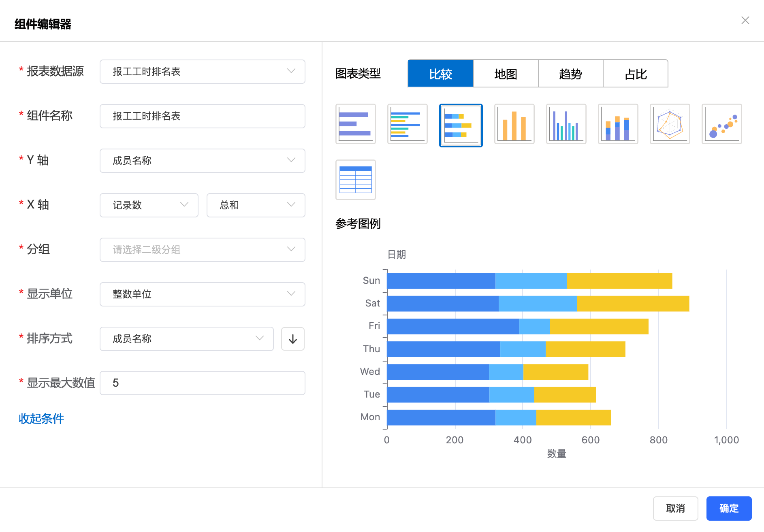Select the table chart type icon
Viewport: 764px width, 532px height.
(355, 180)
